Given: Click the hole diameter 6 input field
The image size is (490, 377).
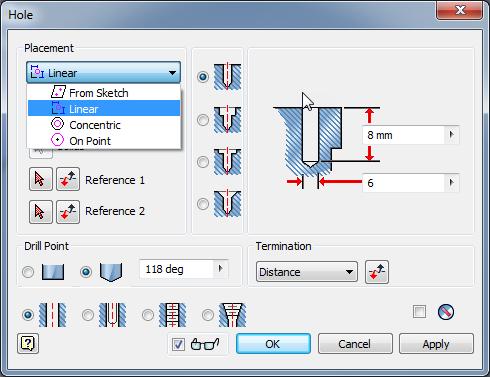Looking at the screenshot, I should [x=404, y=183].
